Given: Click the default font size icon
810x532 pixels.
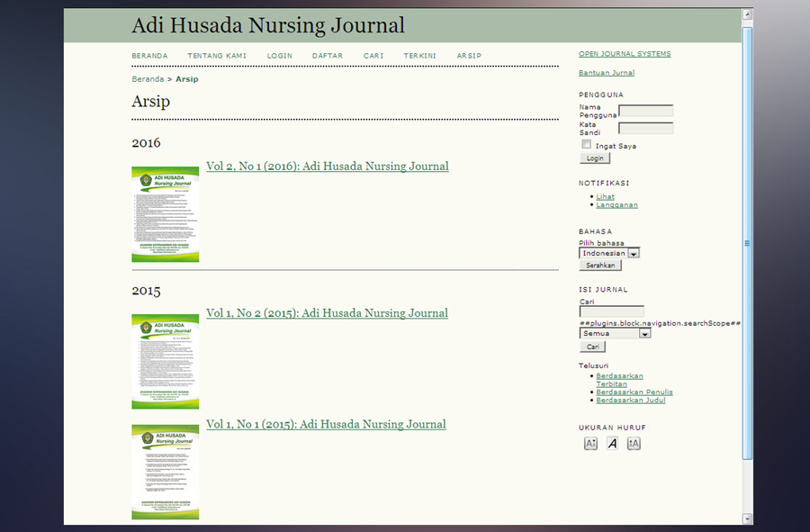Looking at the screenshot, I should pyautogui.click(x=612, y=443).
